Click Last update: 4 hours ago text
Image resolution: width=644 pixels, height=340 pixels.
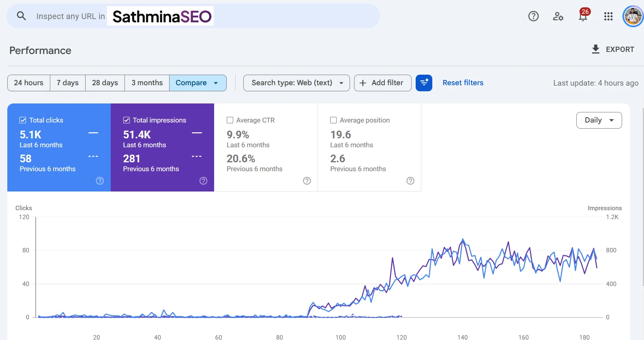(596, 83)
